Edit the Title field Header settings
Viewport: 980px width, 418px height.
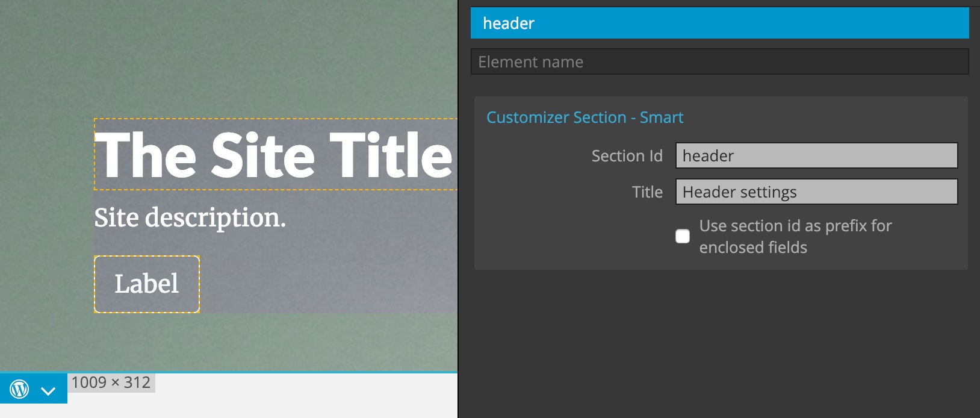pyautogui.click(x=816, y=192)
